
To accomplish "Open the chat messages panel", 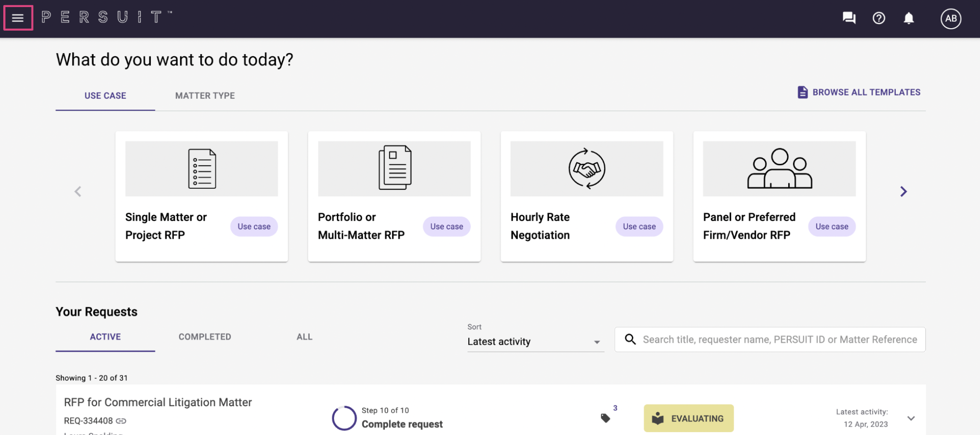I will [849, 18].
